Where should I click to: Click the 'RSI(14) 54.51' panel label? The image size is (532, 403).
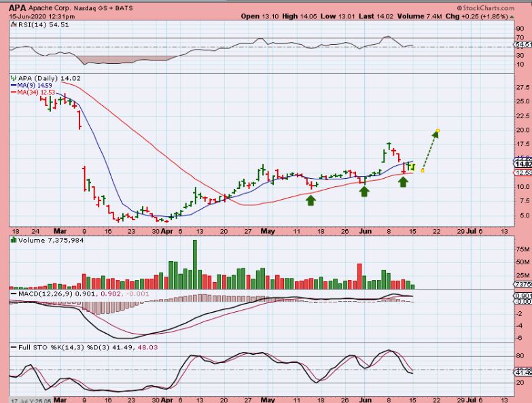[x=43, y=24]
